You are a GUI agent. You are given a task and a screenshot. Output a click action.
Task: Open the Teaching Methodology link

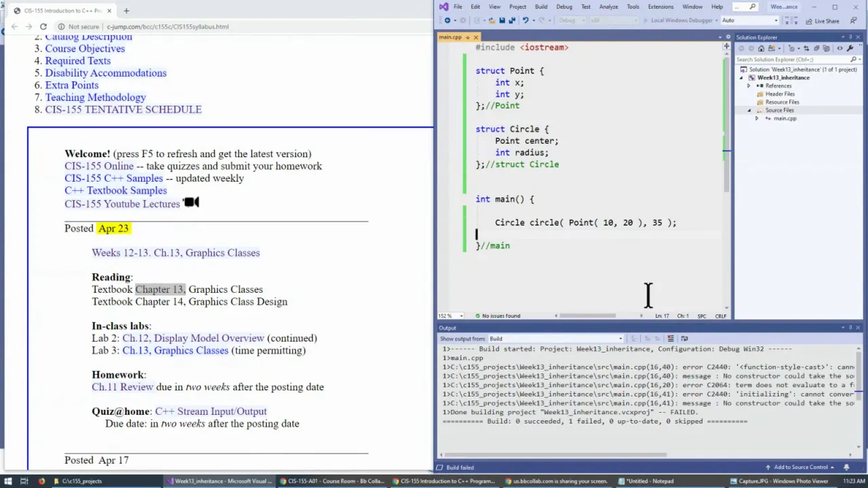point(96,98)
